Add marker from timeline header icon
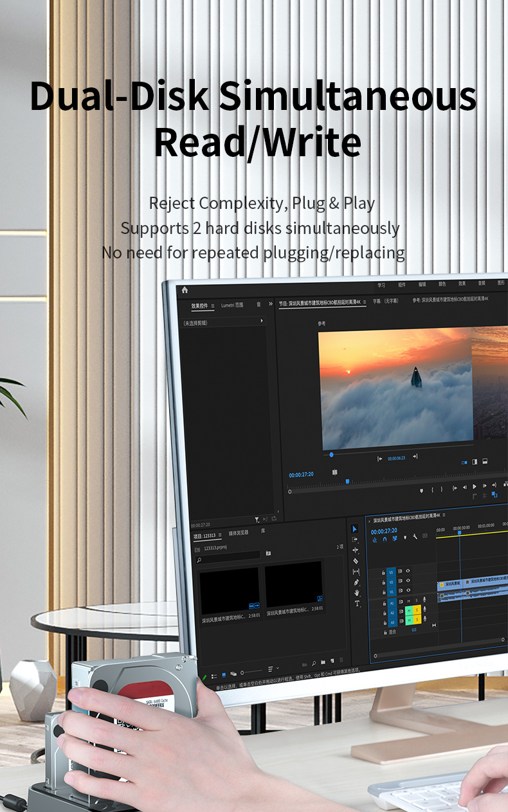 pos(404,538)
